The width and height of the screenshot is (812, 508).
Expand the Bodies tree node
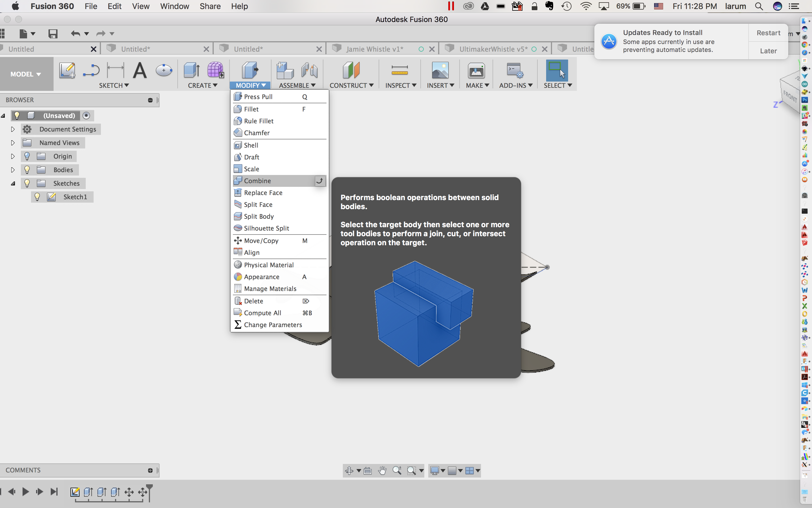click(x=13, y=170)
